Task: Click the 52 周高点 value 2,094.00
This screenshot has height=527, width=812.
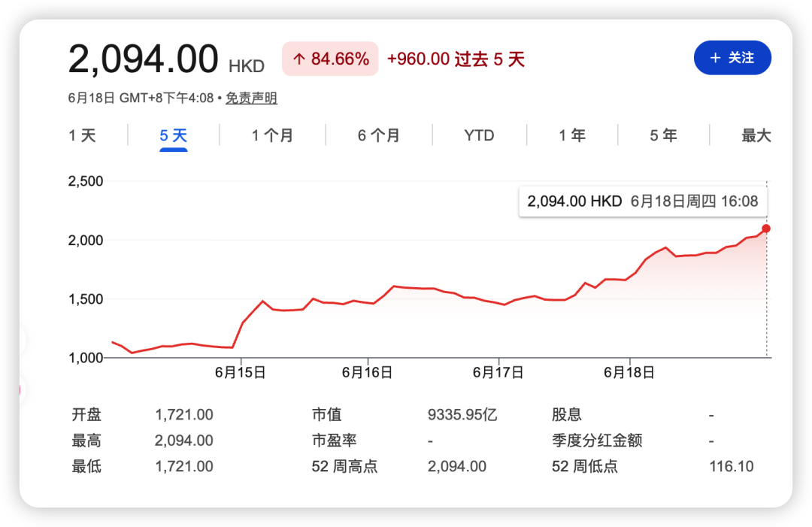Action: coord(457,466)
